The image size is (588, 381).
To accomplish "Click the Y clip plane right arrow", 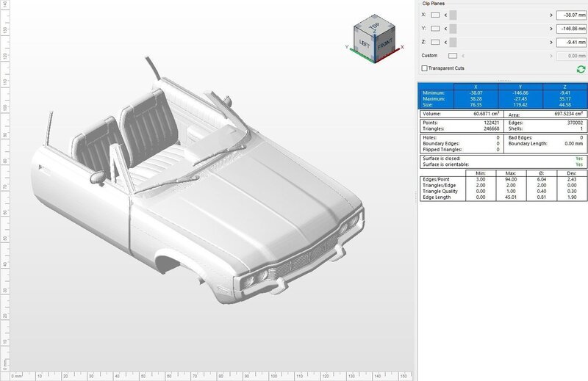I will (x=551, y=29).
